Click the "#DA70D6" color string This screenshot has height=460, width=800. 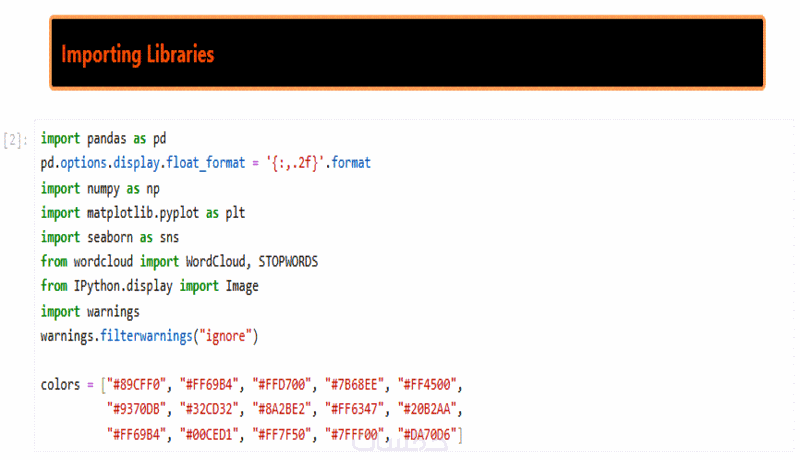429,434
